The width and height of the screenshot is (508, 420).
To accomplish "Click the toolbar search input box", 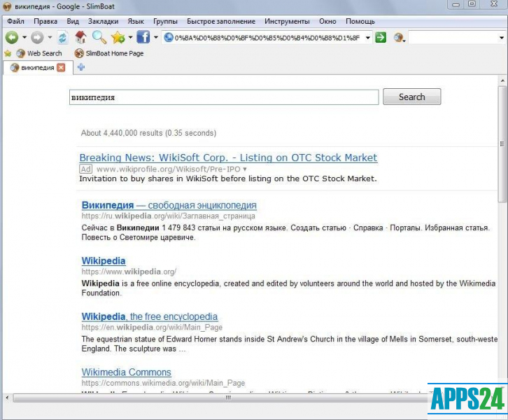I will tap(453, 38).
